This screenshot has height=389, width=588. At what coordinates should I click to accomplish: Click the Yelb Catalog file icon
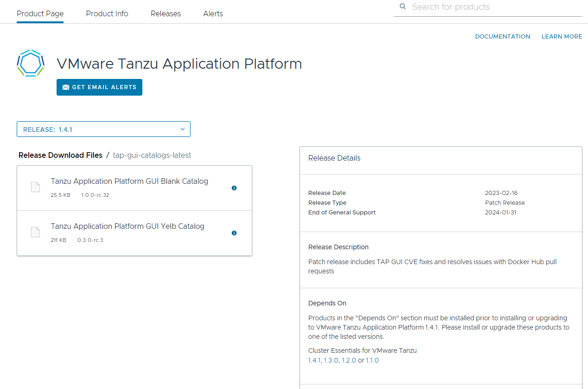tap(36, 232)
